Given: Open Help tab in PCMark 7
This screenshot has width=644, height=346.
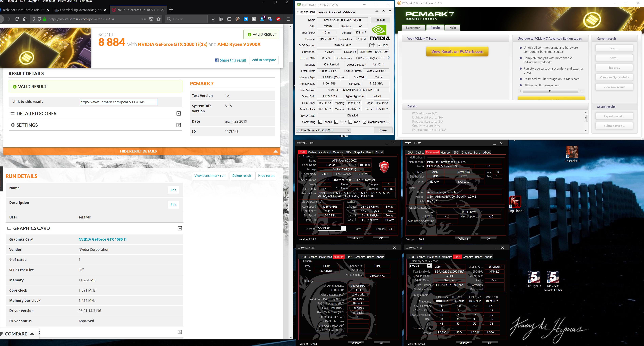Looking at the screenshot, I should click(x=453, y=28).
